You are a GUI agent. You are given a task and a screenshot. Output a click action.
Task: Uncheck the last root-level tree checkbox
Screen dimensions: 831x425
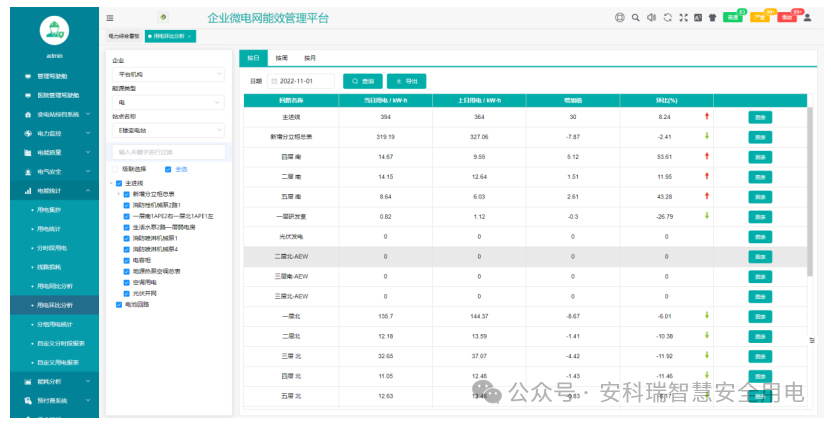[119, 305]
